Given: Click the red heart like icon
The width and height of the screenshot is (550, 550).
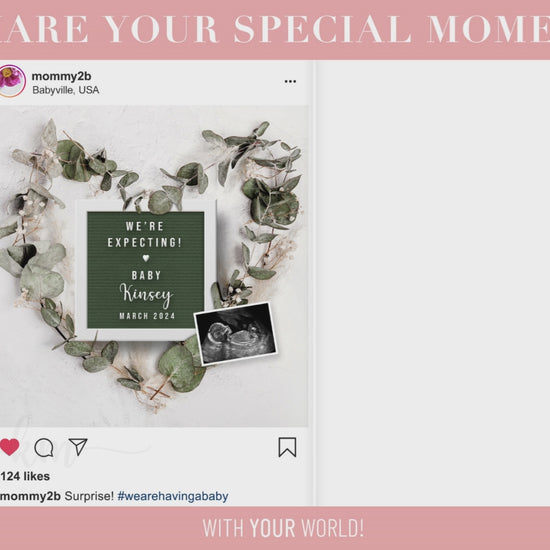Looking at the screenshot, I should 9,447.
